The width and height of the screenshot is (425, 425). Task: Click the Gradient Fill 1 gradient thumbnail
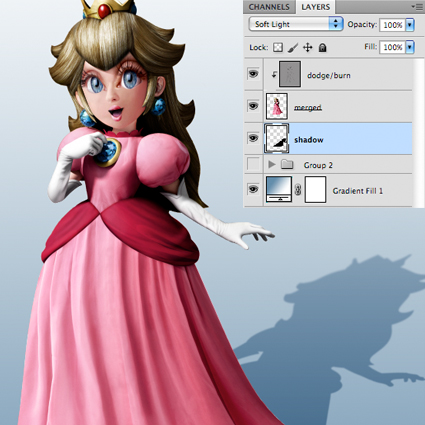(x=279, y=189)
